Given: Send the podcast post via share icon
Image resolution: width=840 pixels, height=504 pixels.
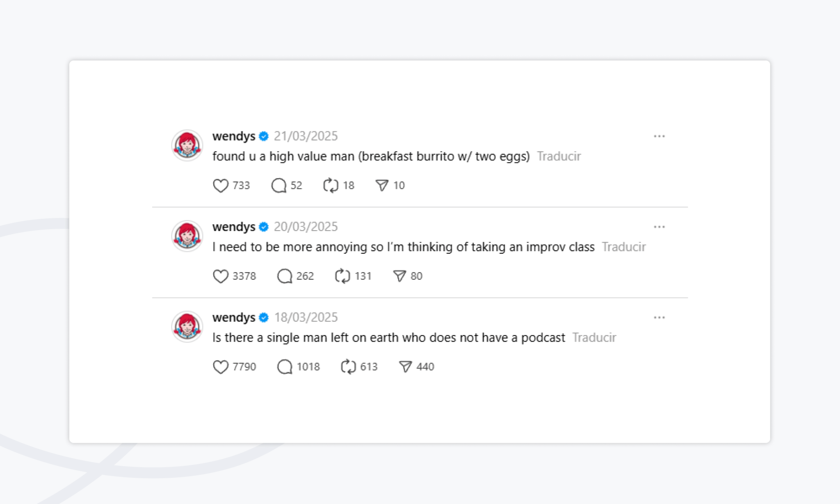Looking at the screenshot, I should [405, 367].
